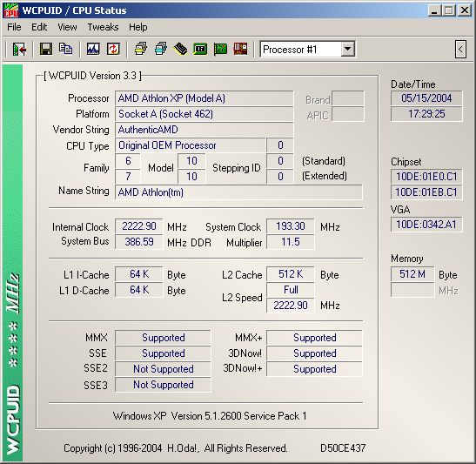Open the clock graph chart icon
The height and width of the screenshot is (464, 476).
tap(93, 49)
